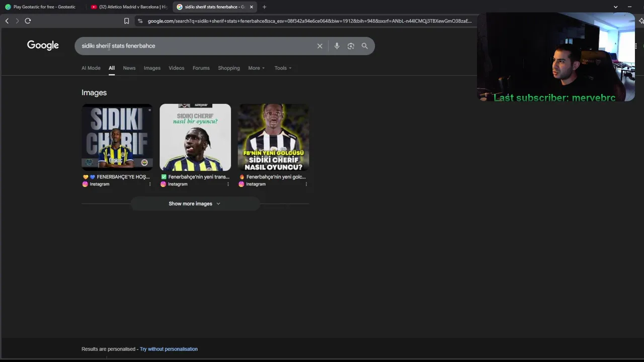
Task: Expand the More search filters dropdown
Action: click(x=256, y=68)
